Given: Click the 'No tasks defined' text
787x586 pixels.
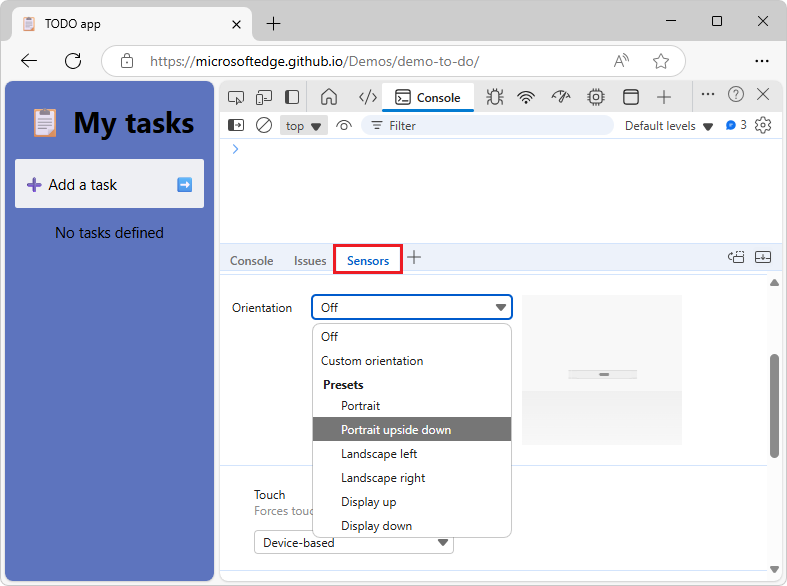Looking at the screenshot, I should point(109,233).
